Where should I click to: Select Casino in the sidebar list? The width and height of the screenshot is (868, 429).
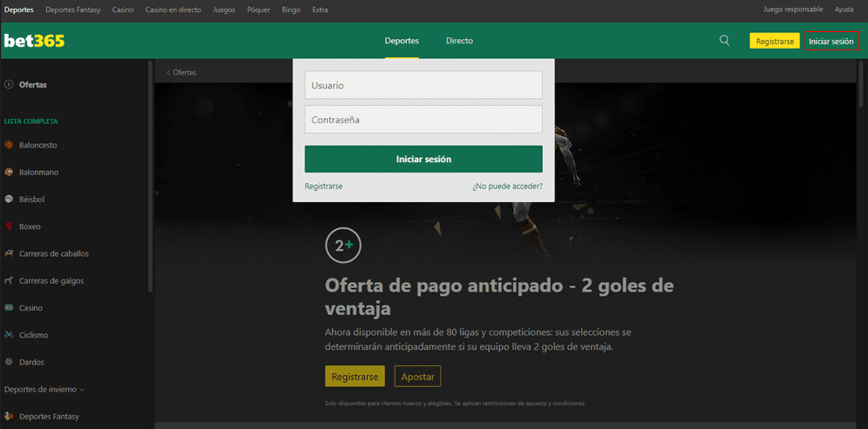point(31,308)
